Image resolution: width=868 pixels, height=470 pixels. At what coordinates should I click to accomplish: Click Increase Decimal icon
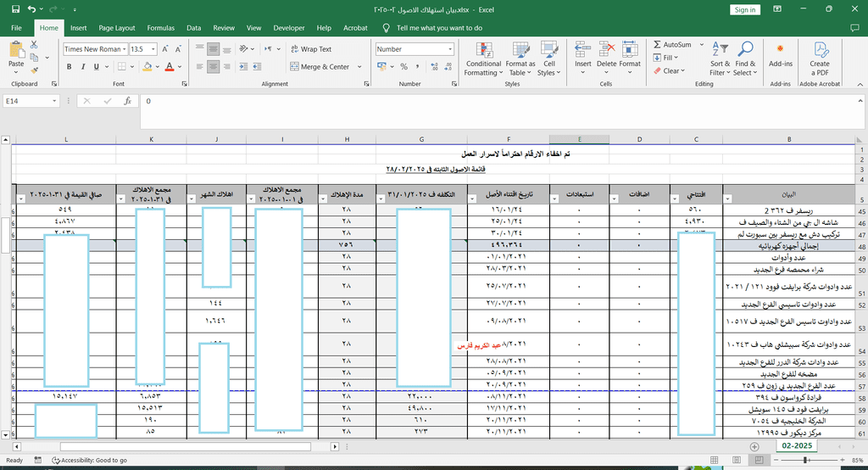point(435,66)
